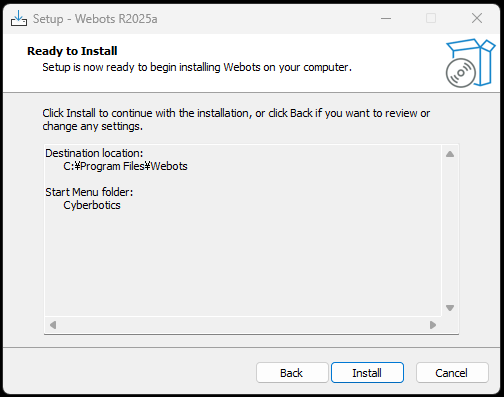The width and height of the screenshot is (504, 397).
Task: Select the 'C:¥Program Files¥Webots' path text
Action: pyautogui.click(x=125, y=166)
